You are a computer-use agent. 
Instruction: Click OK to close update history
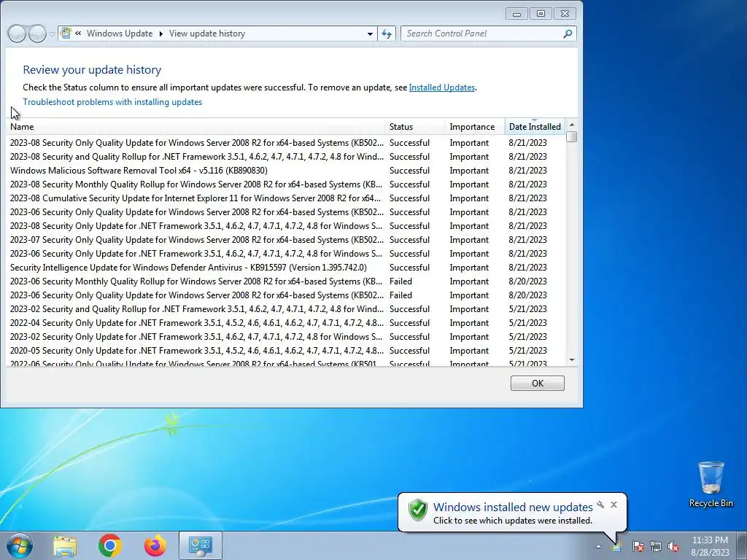point(538,384)
